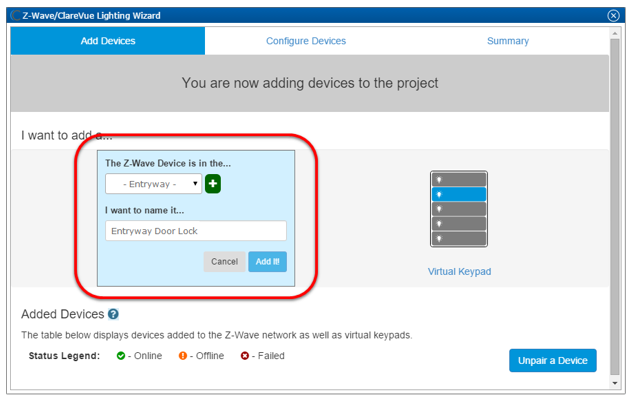Click the green Online status icon
The image size is (631, 400).
[x=121, y=356]
